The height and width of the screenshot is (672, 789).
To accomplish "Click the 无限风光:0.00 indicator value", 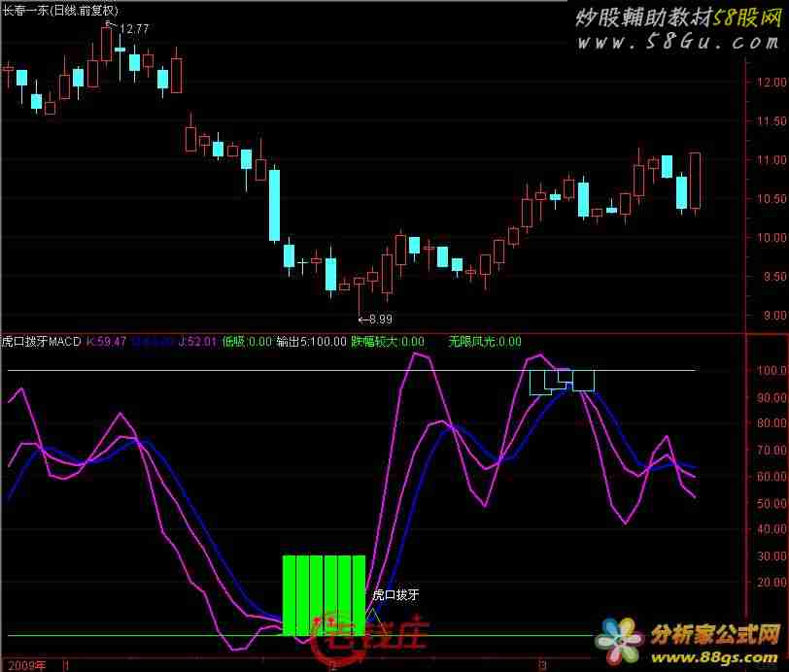I will [485, 342].
